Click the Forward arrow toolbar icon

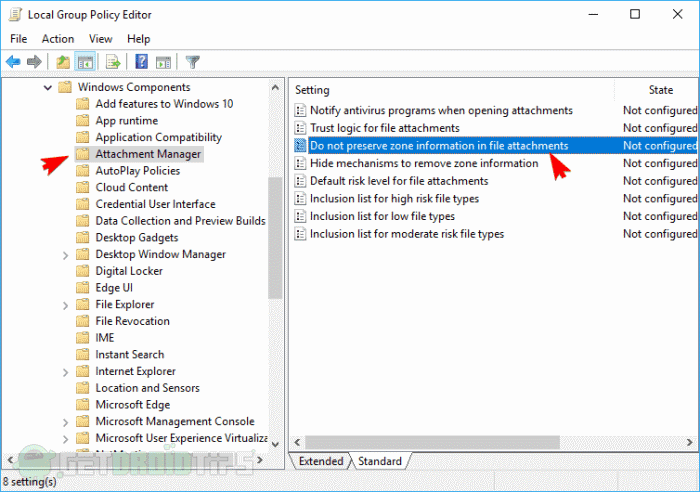click(x=34, y=62)
